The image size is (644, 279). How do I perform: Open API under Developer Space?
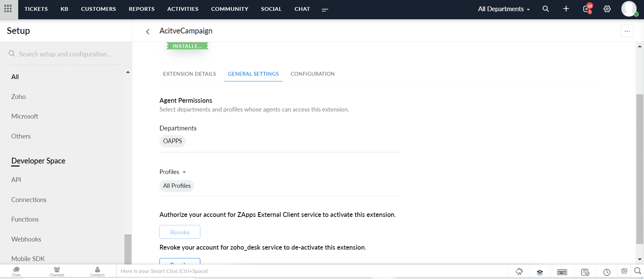tap(16, 180)
